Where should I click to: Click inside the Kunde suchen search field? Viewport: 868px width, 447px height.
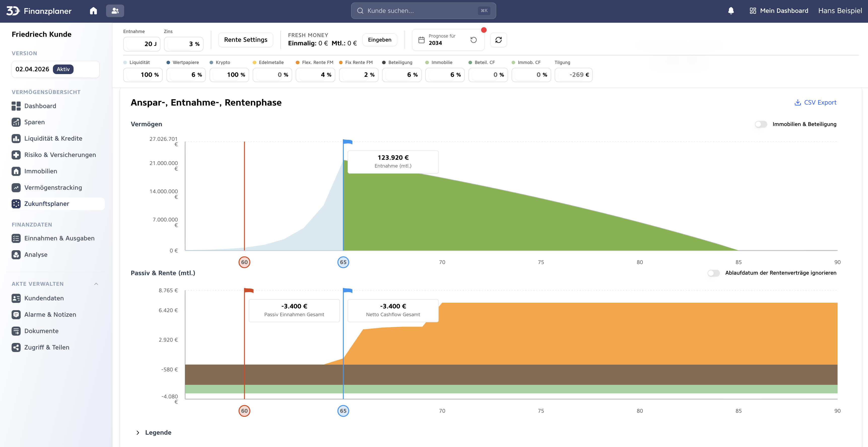click(x=423, y=10)
